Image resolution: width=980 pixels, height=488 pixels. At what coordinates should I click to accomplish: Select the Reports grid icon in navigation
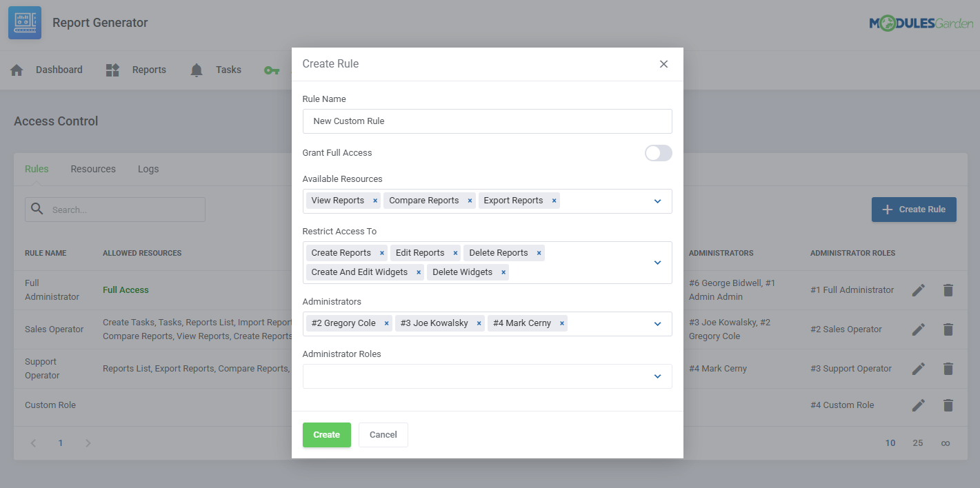(x=112, y=69)
